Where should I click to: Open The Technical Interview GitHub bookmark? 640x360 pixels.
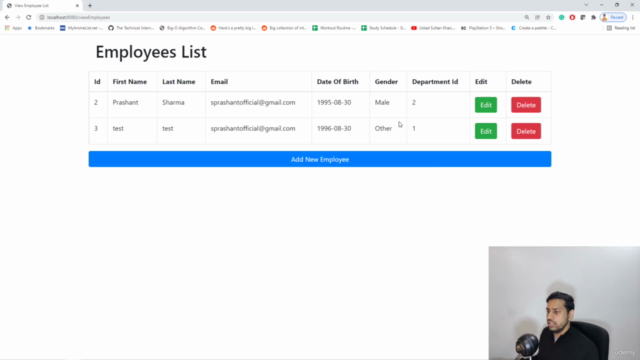pos(131,28)
